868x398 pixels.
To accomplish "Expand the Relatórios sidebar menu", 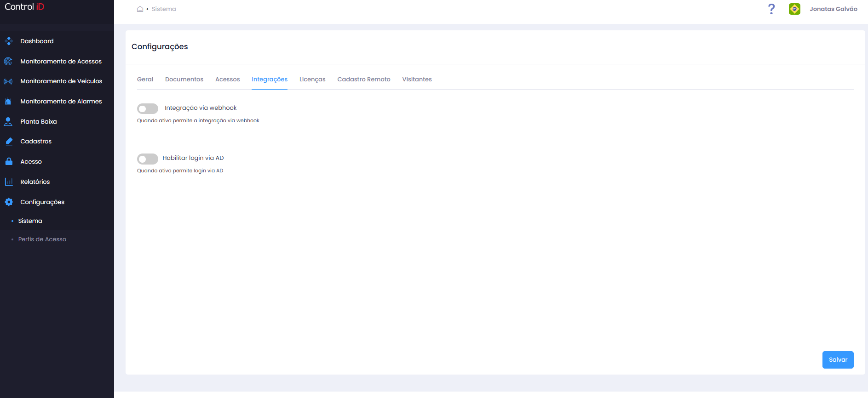I will [35, 182].
